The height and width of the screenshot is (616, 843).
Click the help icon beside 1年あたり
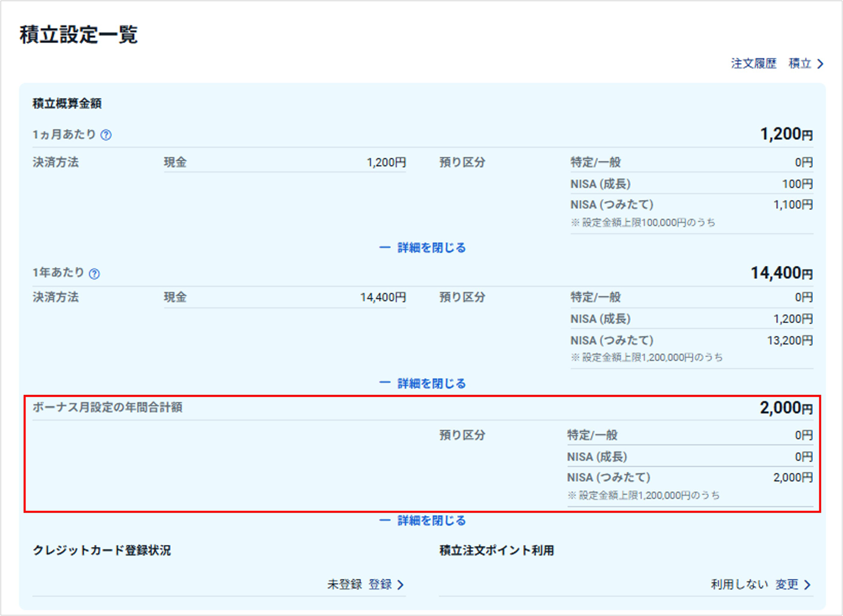click(95, 274)
